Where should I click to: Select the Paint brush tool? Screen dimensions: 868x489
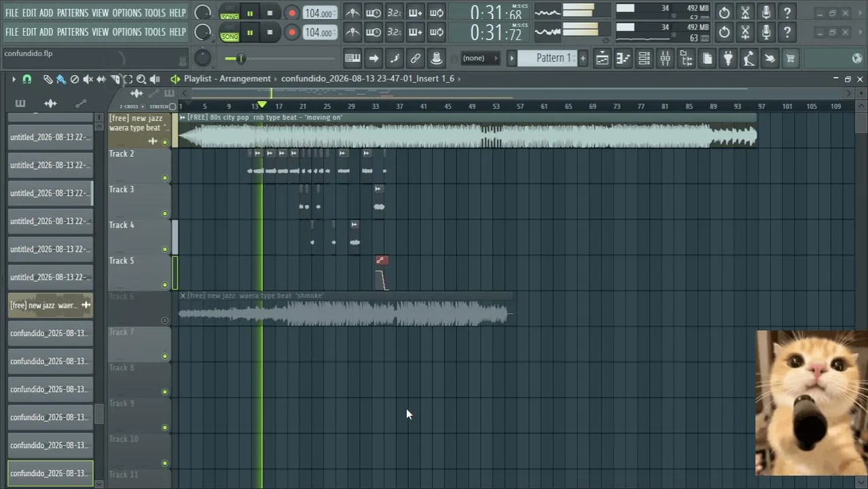pyautogui.click(x=61, y=79)
